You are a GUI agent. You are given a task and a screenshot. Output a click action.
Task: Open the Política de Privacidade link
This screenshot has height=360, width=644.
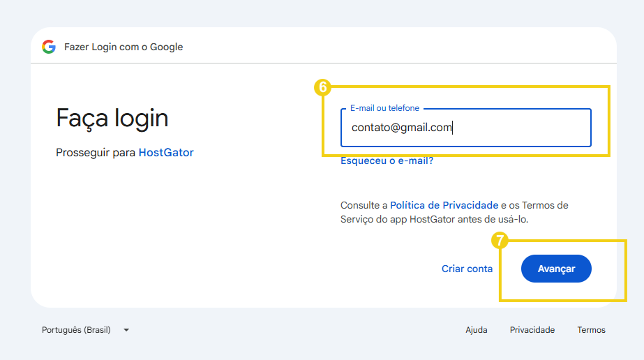pyautogui.click(x=444, y=205)
